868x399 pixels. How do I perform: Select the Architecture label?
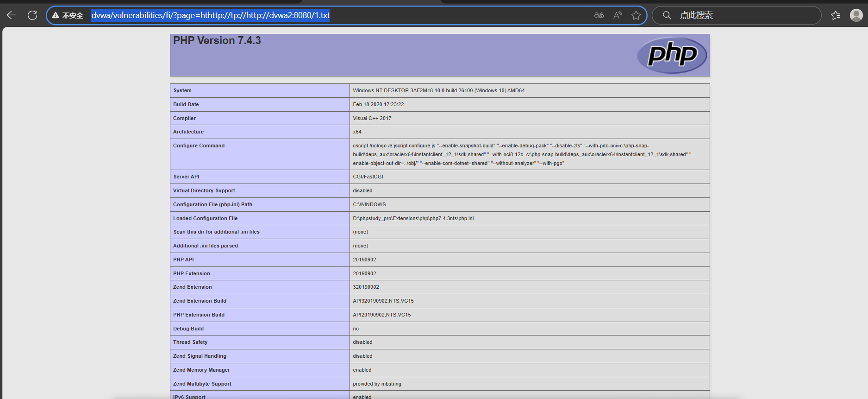188,132
